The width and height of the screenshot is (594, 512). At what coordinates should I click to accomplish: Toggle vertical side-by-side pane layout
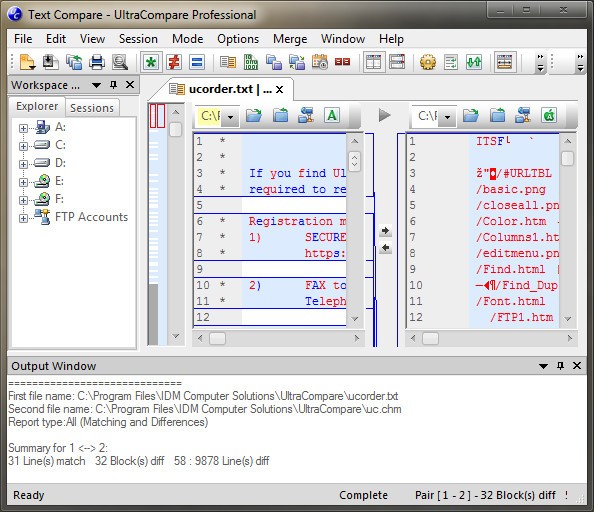click(374, 62)
